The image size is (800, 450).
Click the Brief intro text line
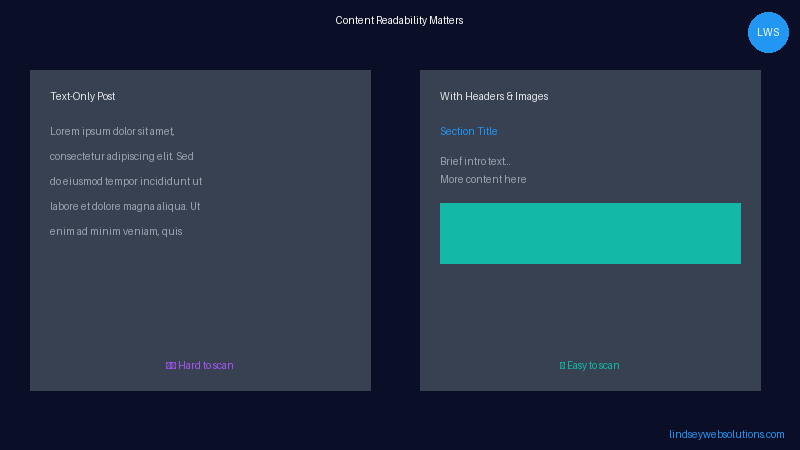click(x=475, y=161)
